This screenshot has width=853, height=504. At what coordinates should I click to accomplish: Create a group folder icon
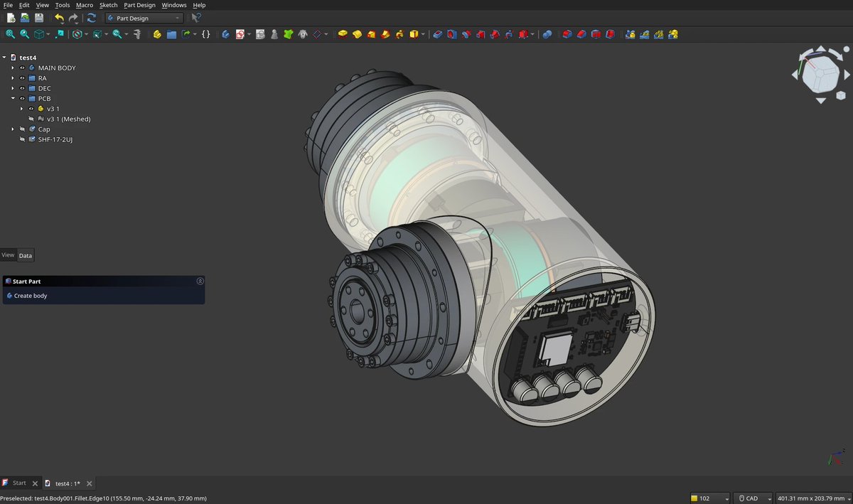[171, 33]
